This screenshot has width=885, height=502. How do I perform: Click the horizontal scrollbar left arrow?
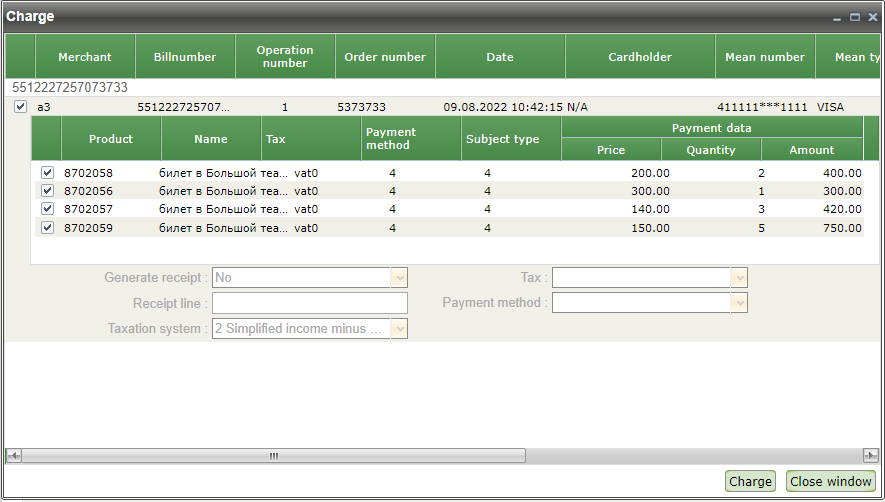click(x=13, y=456)
